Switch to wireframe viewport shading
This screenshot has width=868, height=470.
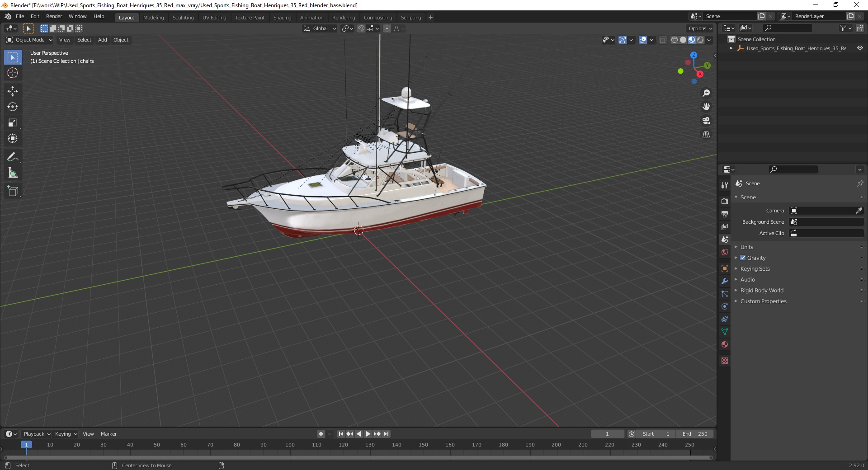pos(675,40)
